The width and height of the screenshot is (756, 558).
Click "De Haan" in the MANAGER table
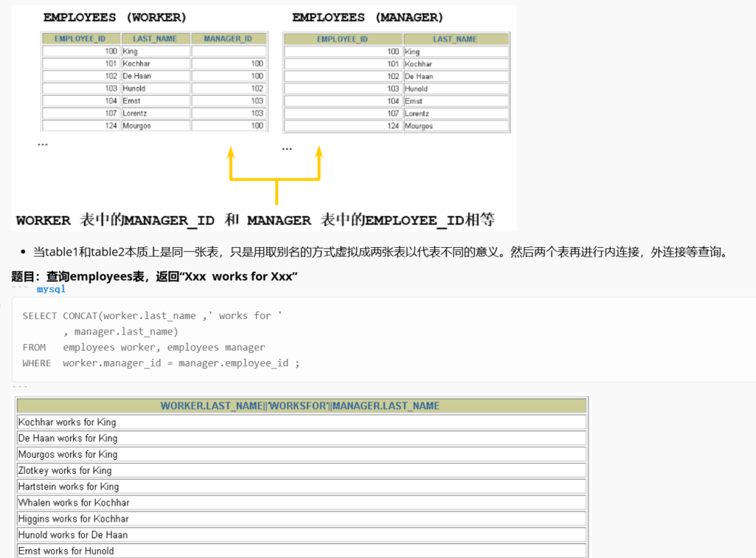tap(419, 77)
